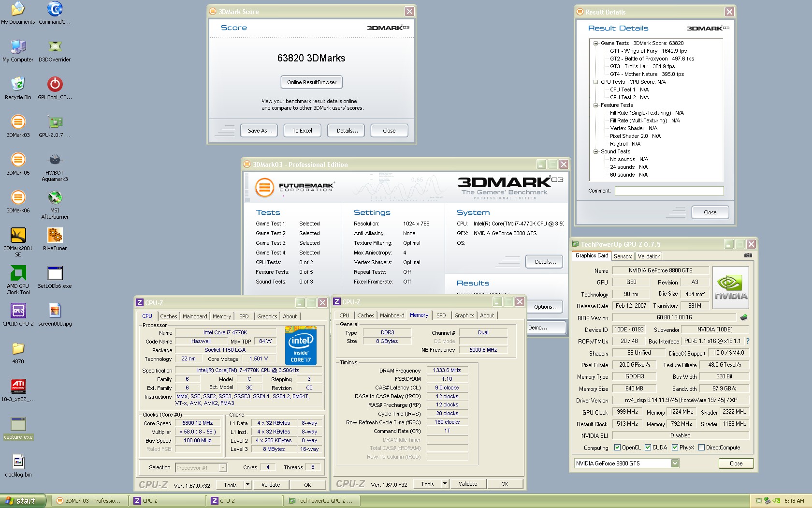
Task: Toggle CUDA checkbox in GPU-Z
Action: (x=648, y=448)
